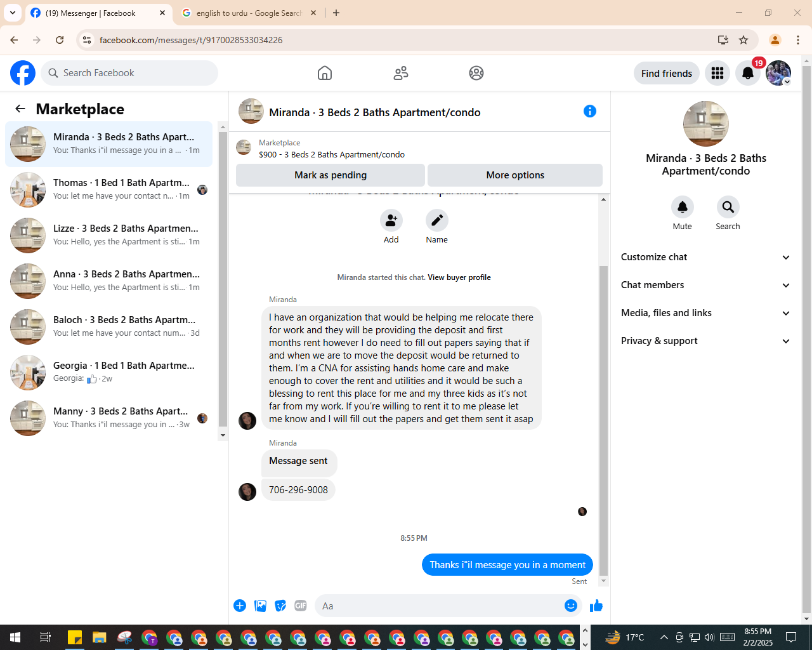The height and width of the screenshot is (650, 812).
Task: Open the Facebook home logo
Action: [23, 73]
